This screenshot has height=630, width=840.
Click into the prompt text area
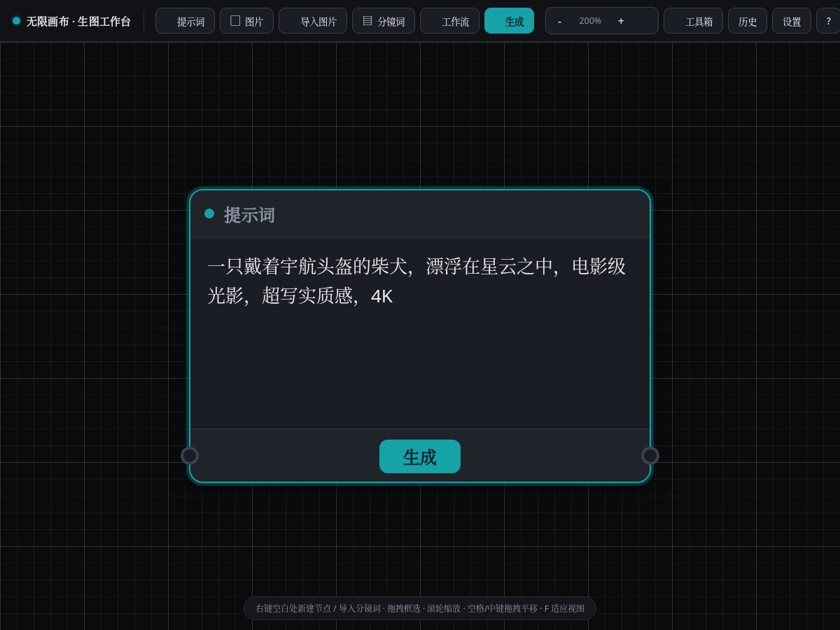(420, 333)
